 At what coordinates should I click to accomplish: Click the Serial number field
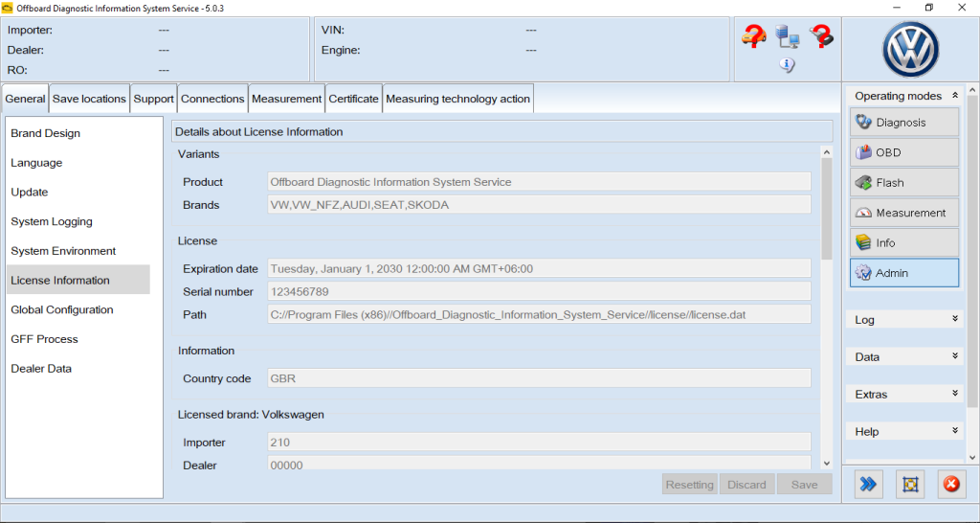coord(540,291)
